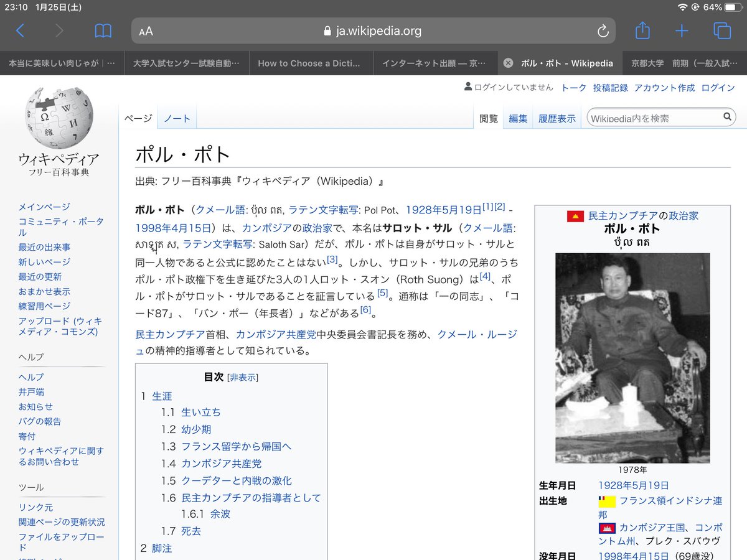Open おまかせ表示 random page link

coord(44,291)
